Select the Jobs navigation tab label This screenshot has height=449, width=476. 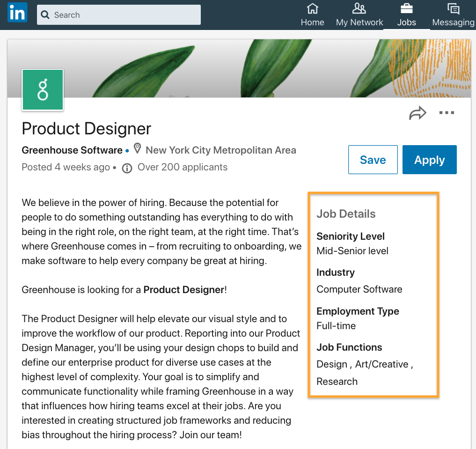click(x=406, y=22)
